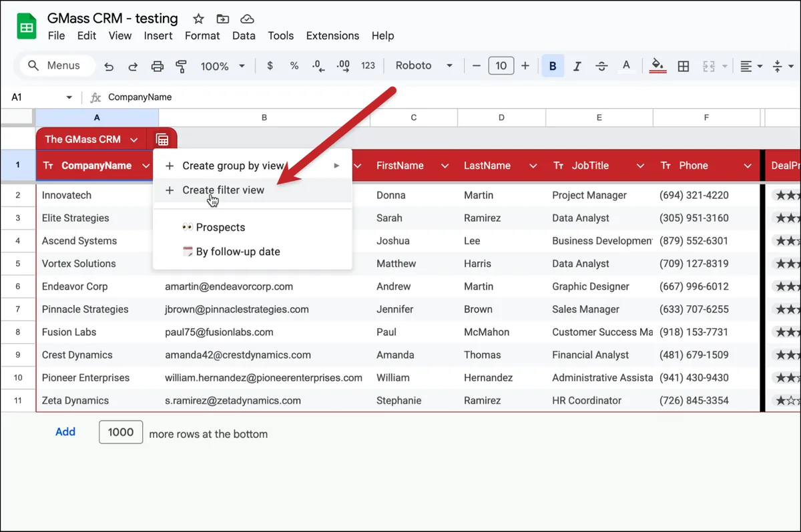Open the text color picker
This screenshot has height=532, width=801.
coord(626,66)
